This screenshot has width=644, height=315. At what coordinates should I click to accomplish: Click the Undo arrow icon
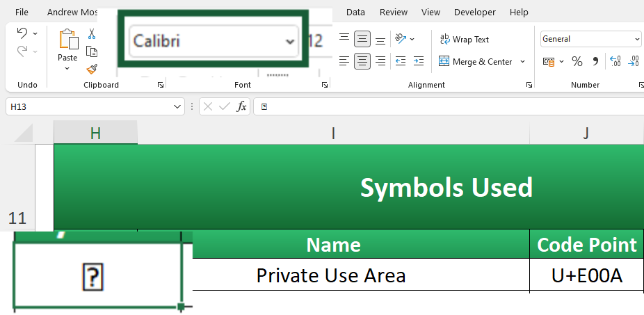click(22, 33)
